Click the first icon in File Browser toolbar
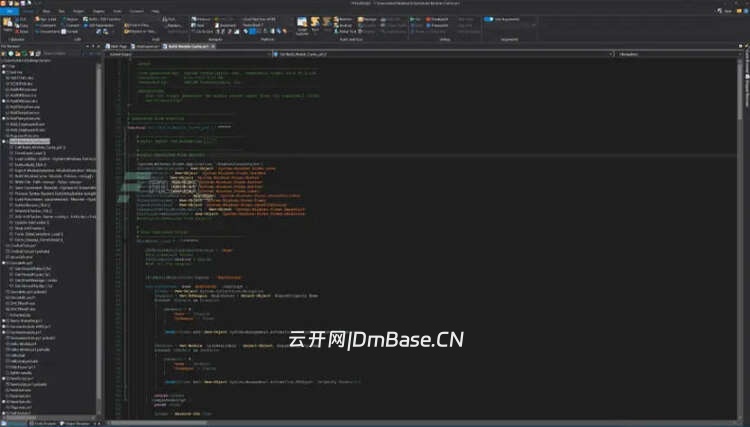750x427 pixels. 3,54
